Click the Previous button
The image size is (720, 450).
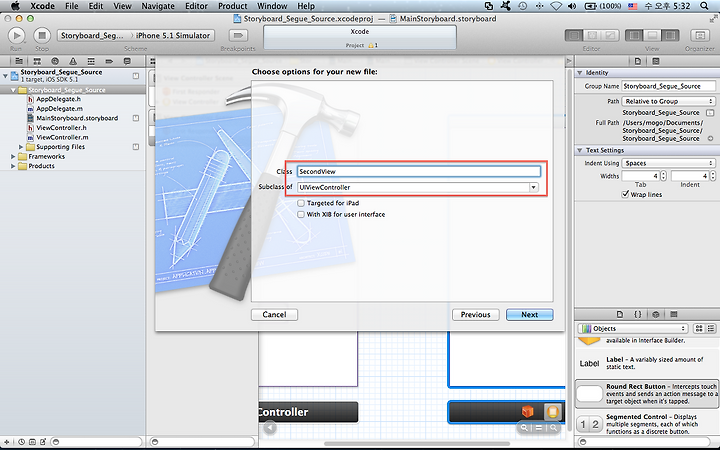(476, 315)
